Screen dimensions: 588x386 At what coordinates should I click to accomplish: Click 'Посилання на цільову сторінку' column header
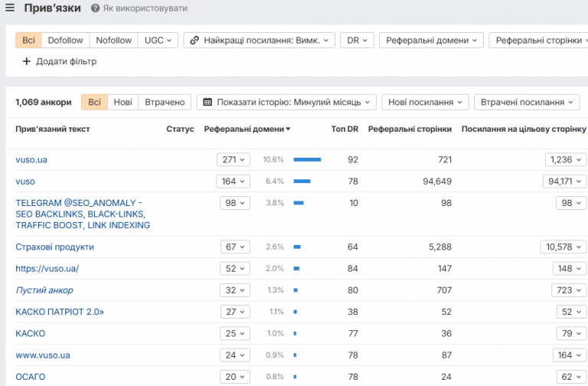tap(524, 129)
